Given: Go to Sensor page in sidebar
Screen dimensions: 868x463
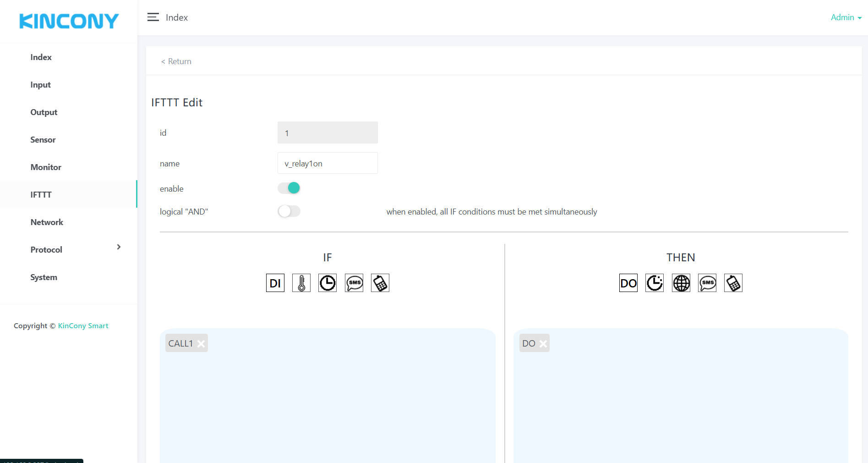Looking at the screenshot, I should point(43,140).
